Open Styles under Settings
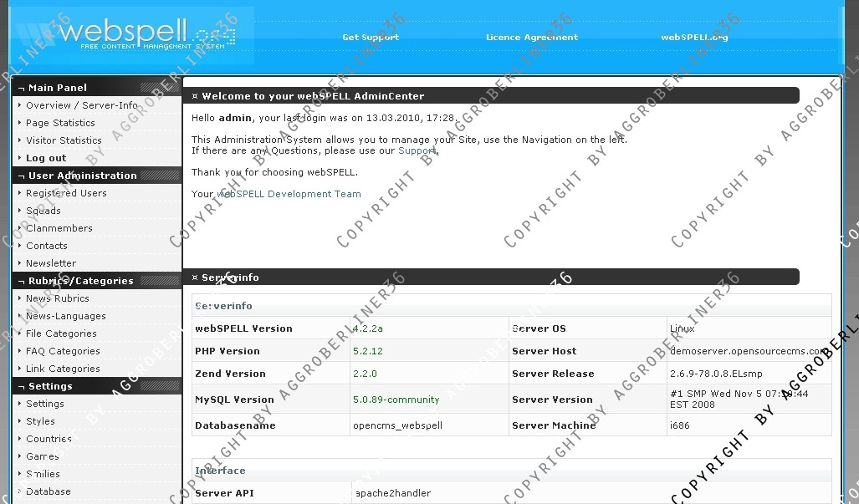The width and height of the screenshot is (859, 504). point(40,421)
